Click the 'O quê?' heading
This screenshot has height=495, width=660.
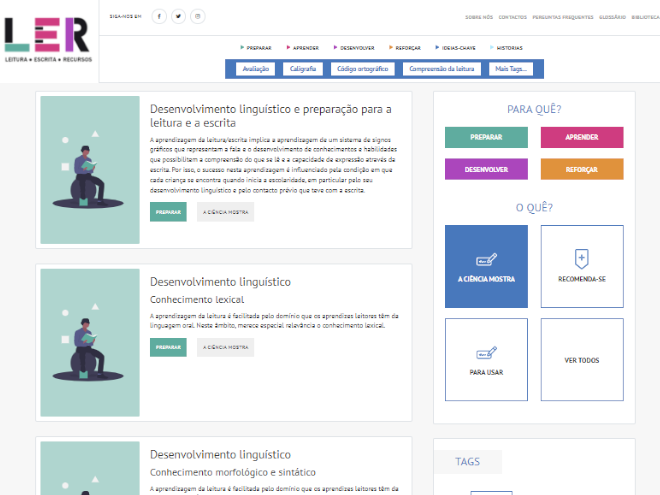click(534, 208)
